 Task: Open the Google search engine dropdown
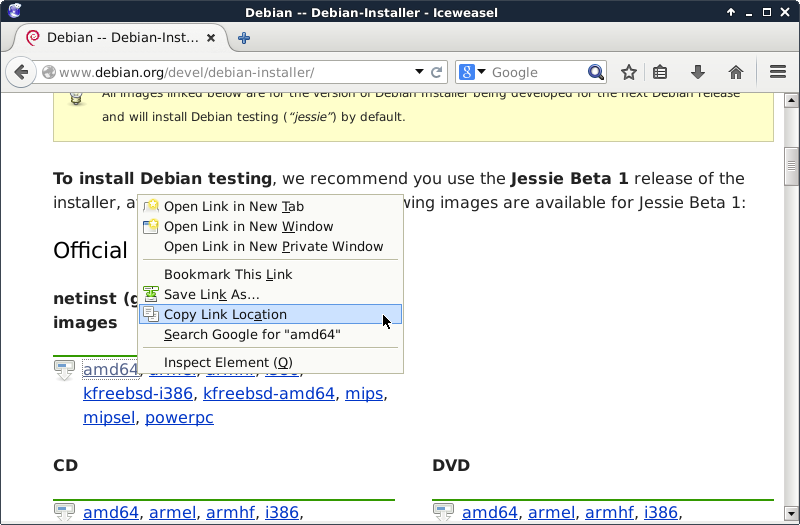[473, 72]
